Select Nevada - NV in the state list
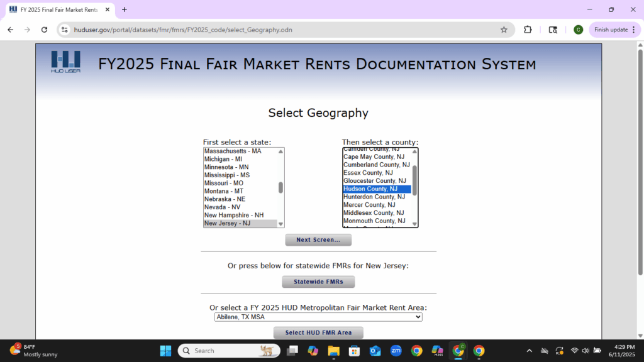The height and width of the screenshot is (362, 644). tap(222, 207)
